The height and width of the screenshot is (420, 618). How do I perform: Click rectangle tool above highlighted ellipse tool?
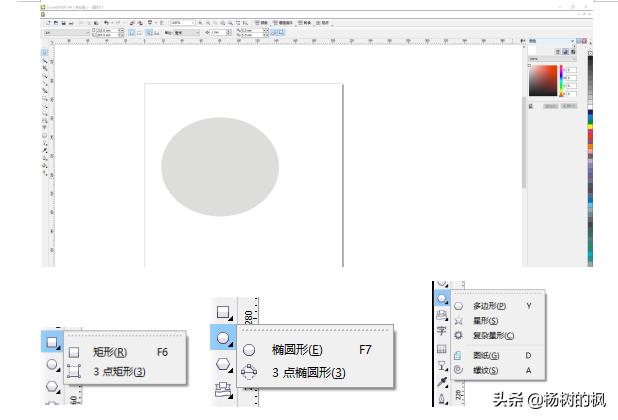click(223, 312)
